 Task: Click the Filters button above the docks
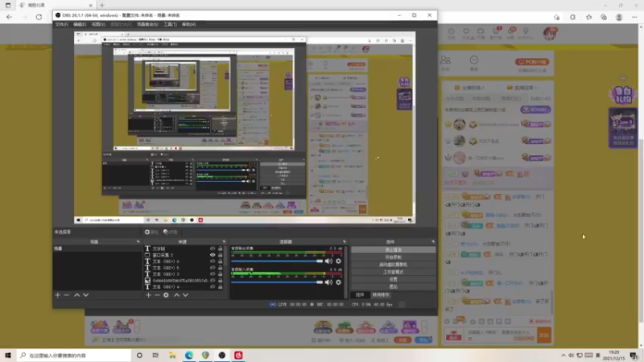tap(170, 232)
